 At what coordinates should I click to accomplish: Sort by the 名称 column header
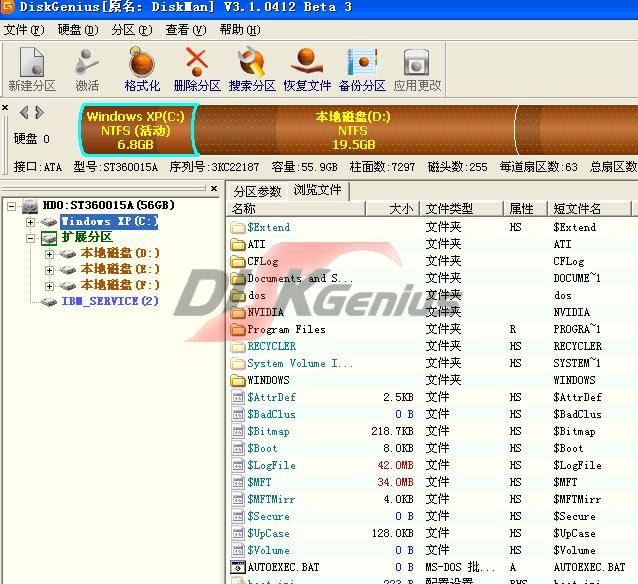[296, 209]
